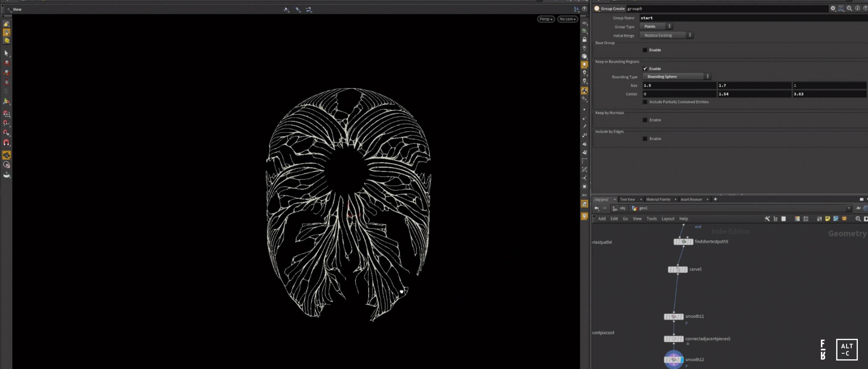Click the Size field showing 1.5

[x=679, y=85]
